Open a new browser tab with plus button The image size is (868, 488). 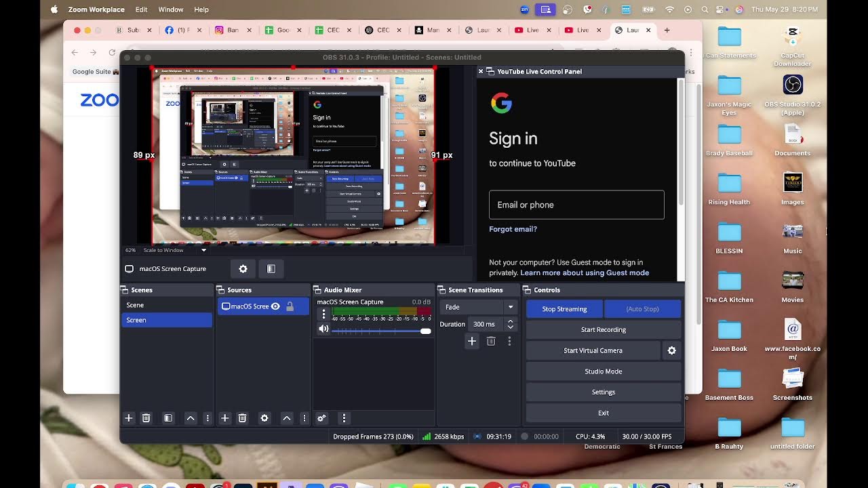(x=667, y=30)
